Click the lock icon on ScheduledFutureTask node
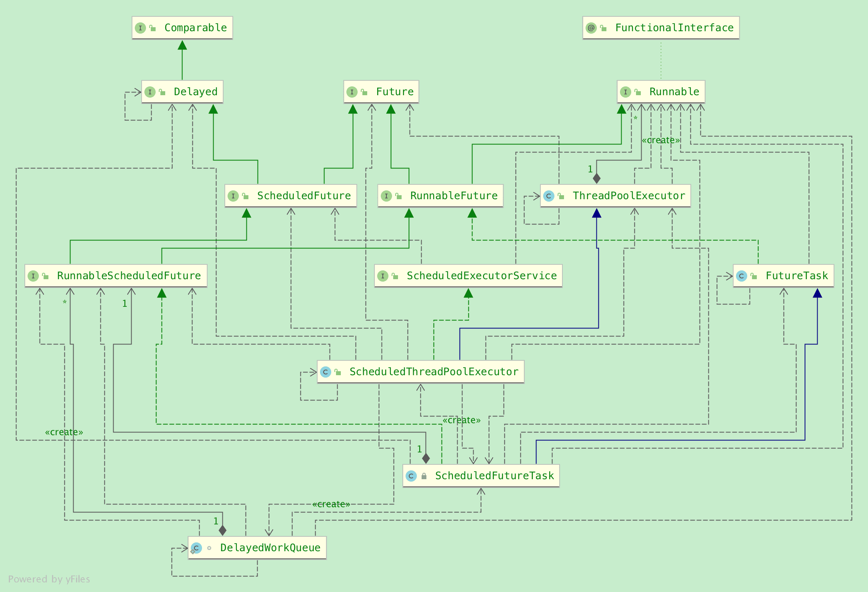 point(424,476)
